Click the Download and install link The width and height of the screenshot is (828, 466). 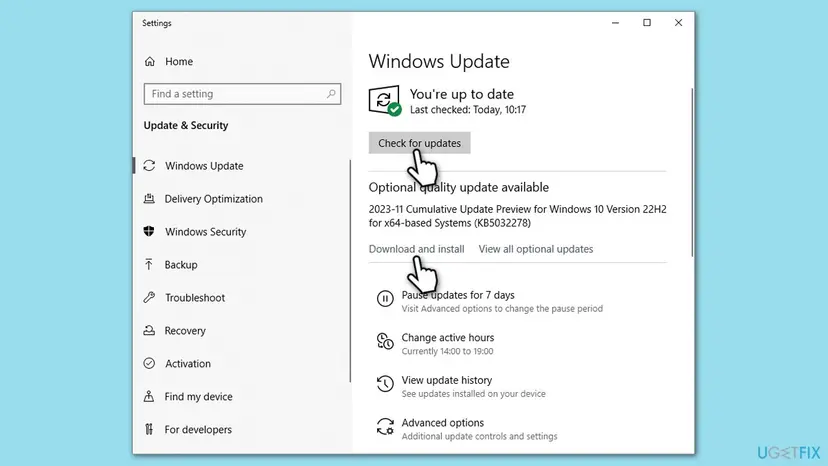coord(416,249)
